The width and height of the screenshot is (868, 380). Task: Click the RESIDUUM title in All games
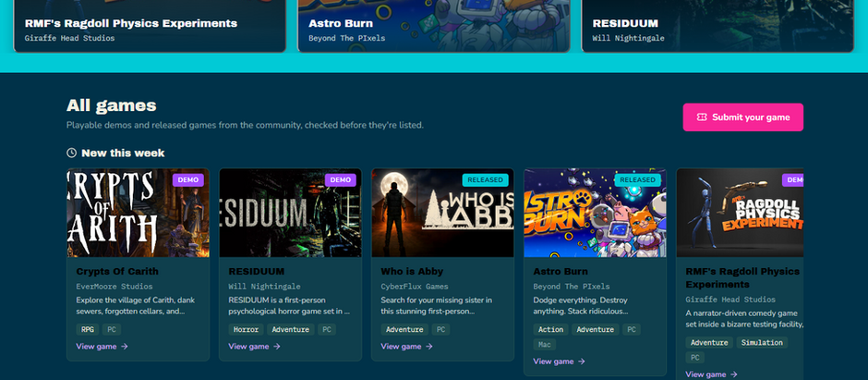pyautogui.click(x=257, y=272)
